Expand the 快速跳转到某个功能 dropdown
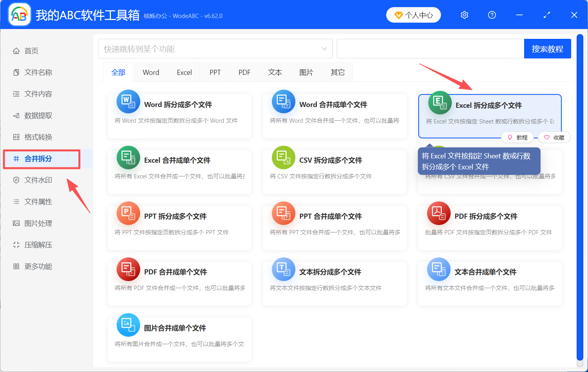Image resolution: width=588 pixels, height=372 pixels. (215, 49)
